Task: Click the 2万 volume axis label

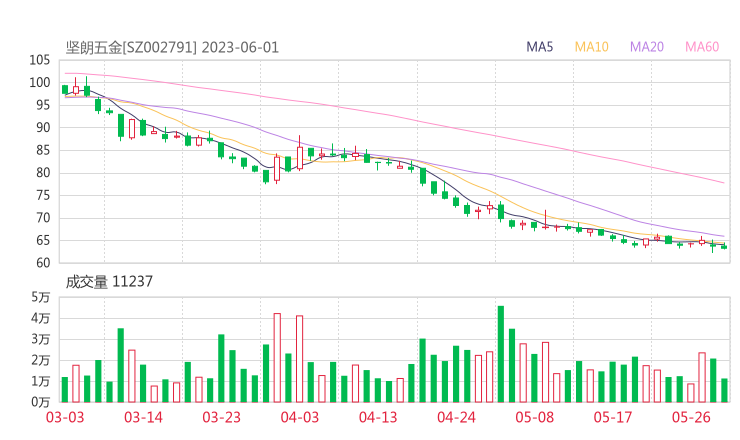Action: (x=41, y=360)
